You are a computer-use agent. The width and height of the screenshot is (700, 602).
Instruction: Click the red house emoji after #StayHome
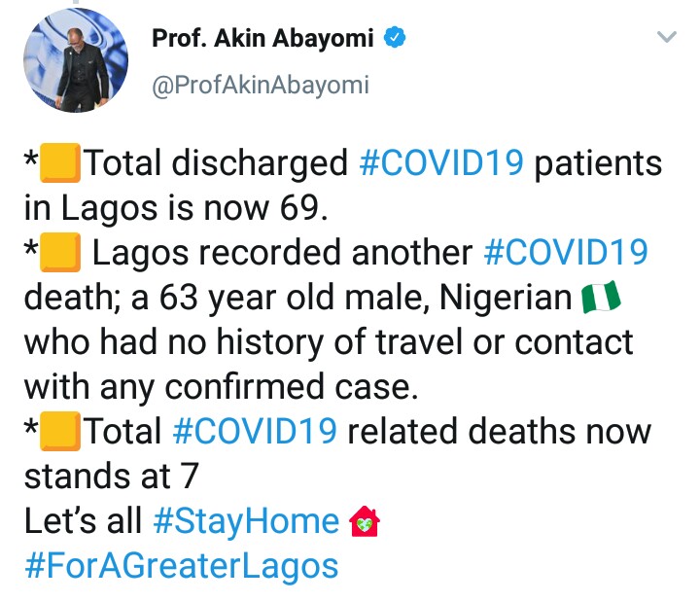pos(364,521)
